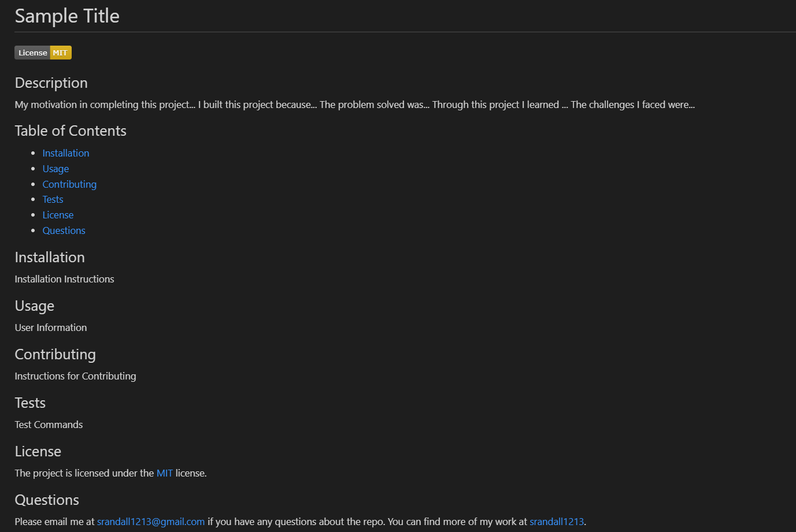The height and width of the screenshot is (532, 796).
Task: Click the 'My motivation in completing this project' paragraph
Action: pos(354,105)
